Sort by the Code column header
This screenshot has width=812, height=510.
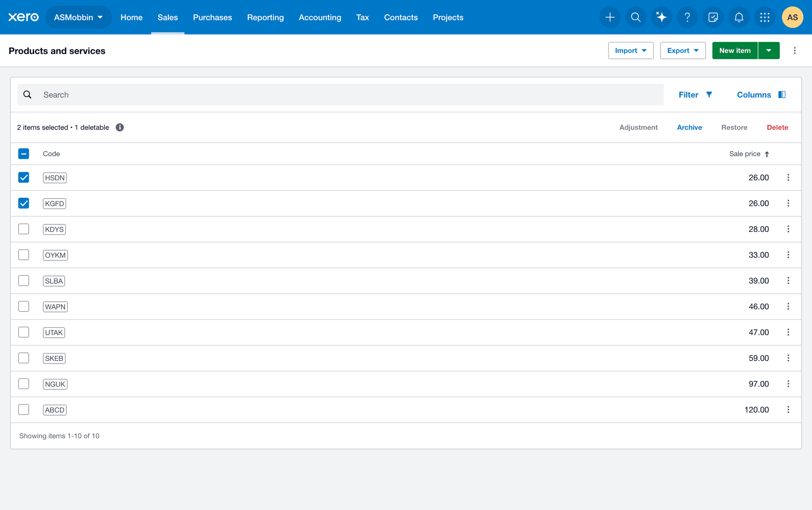(x=51, y=154)
